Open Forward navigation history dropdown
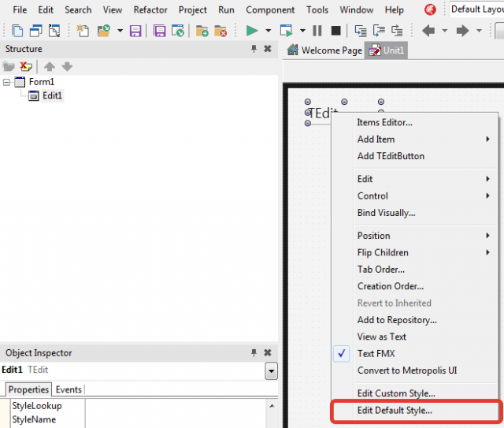 tap(479, 31)
